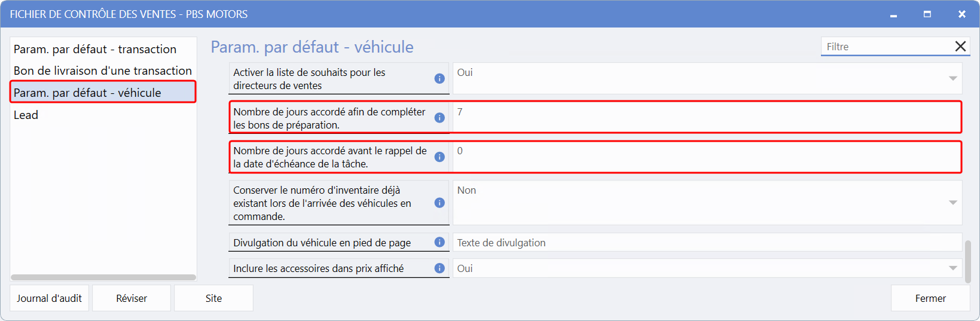Image resolution: width=980 pixels, height=321 pixels.
Task: Select Param. par défaut - transaction
Action: 95,49
